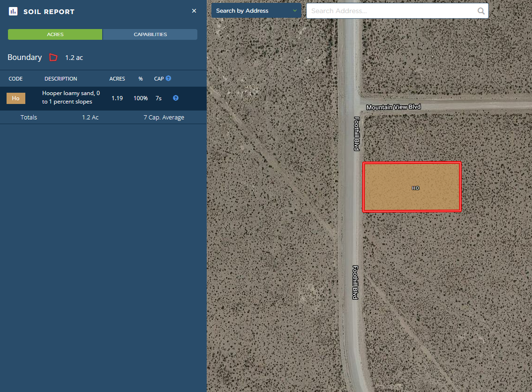Click the Ho soil code color swatch

(16, 98)
